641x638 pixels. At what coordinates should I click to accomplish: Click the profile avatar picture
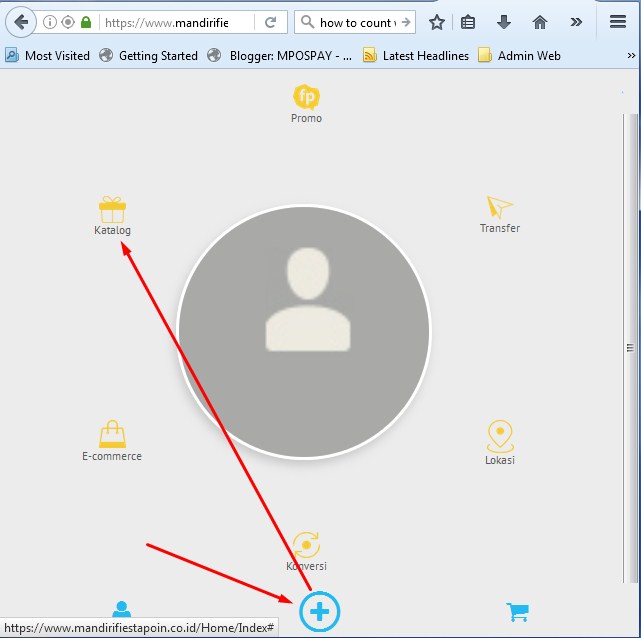(x=304, y=331)
